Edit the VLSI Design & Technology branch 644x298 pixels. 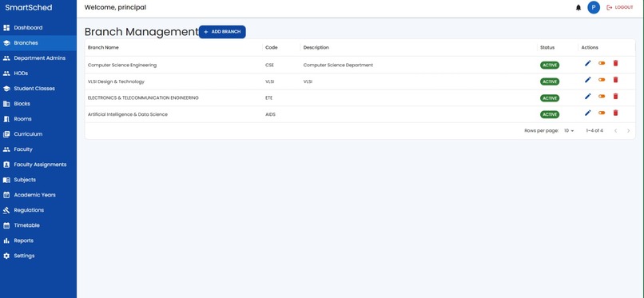coord(588,80)
